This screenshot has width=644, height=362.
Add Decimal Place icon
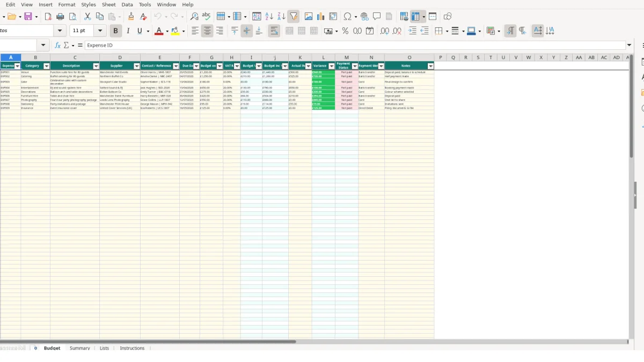[x=385, y=31]
